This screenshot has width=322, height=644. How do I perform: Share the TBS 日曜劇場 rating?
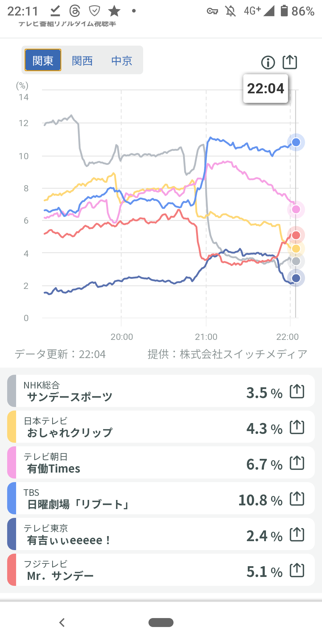tap(297, 499)
